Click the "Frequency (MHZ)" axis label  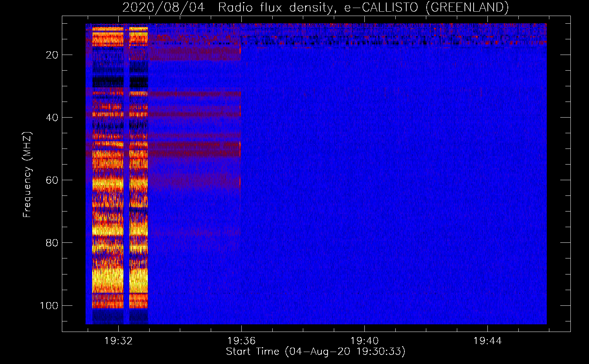27,175
